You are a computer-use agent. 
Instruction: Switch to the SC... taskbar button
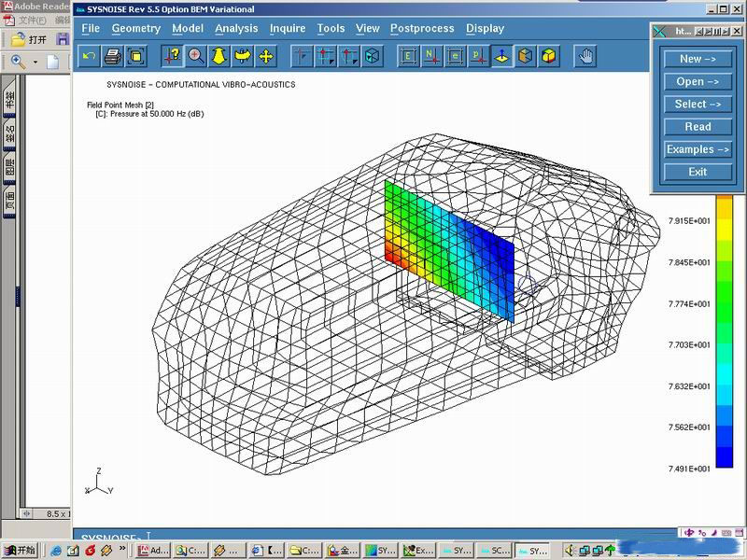coord(493,551)
